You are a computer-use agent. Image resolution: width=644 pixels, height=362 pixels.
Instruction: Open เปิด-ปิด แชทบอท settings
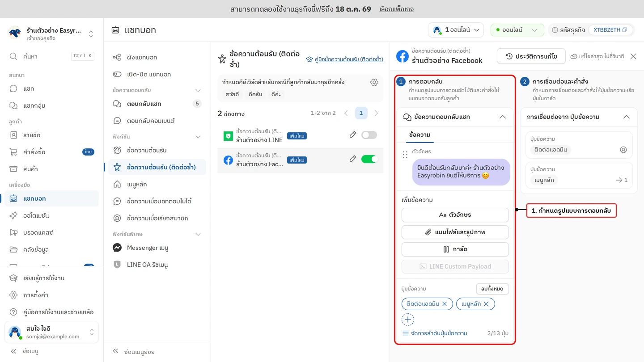click(x=157, y=74)
